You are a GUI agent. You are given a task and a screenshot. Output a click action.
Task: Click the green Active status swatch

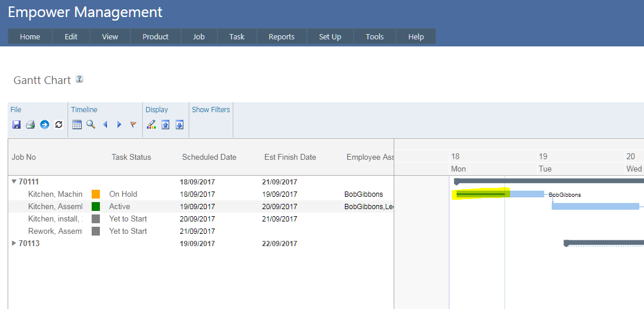[x=96, y=207]
